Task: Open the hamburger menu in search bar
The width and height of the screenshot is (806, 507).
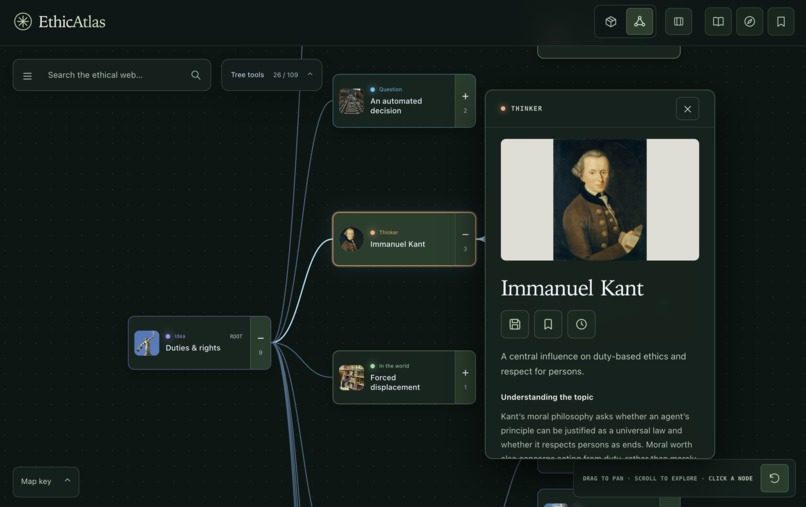Action: (x=27, y=76)
